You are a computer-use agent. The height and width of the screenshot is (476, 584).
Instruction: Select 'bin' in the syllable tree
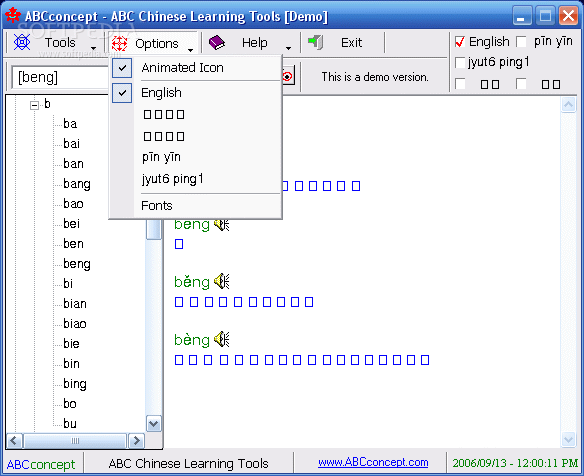pos(71,364)
